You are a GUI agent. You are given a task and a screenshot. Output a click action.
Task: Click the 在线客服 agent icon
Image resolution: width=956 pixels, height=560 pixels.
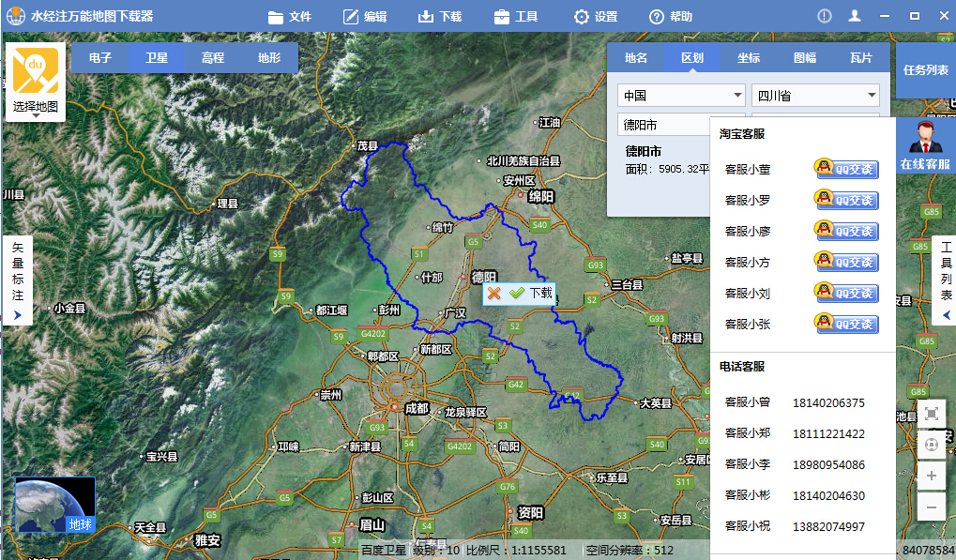pyautogui.click(x=925, y=145)
